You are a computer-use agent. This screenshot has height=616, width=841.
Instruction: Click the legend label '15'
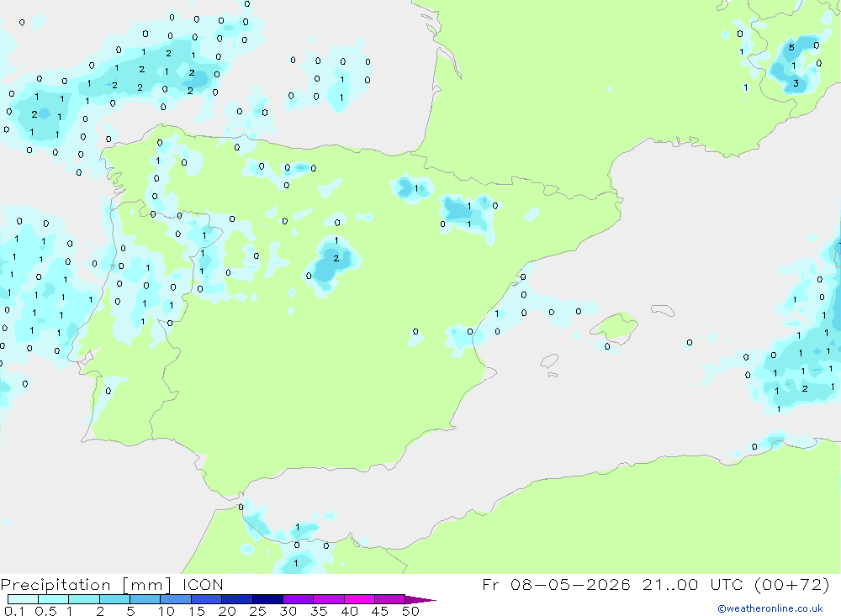197,611
